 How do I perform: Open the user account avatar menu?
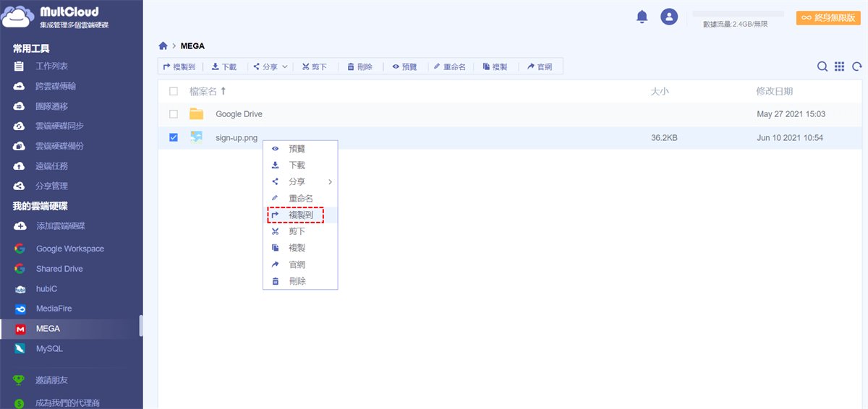click(670, 17)
